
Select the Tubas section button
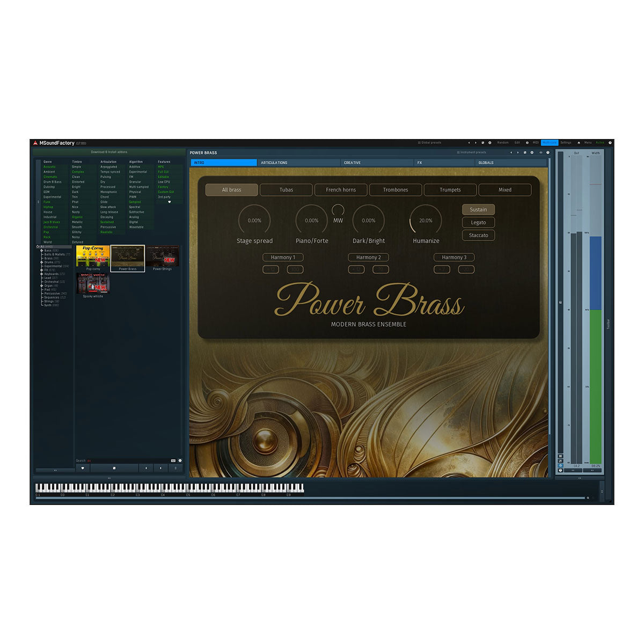[286, 190]
